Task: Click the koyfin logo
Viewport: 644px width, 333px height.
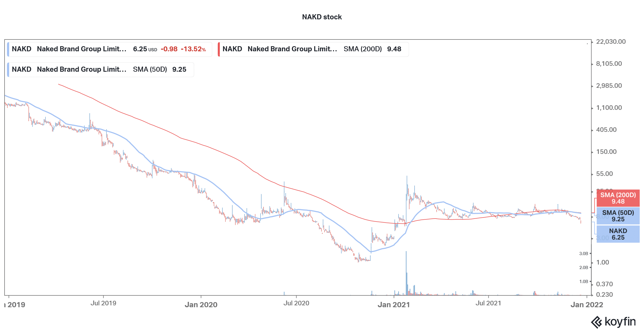Action: tap(613, 322)
